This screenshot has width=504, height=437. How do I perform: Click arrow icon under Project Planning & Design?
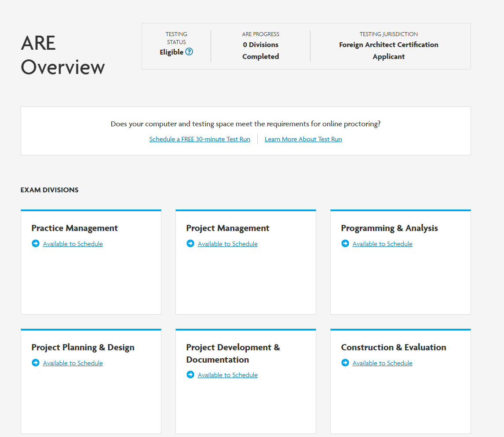[x=36, y=363]
